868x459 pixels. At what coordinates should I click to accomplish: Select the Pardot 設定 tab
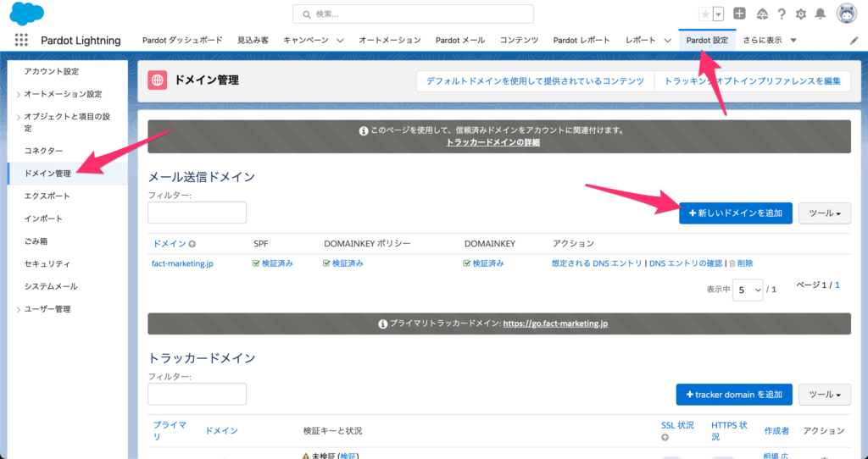pos(707,40)
